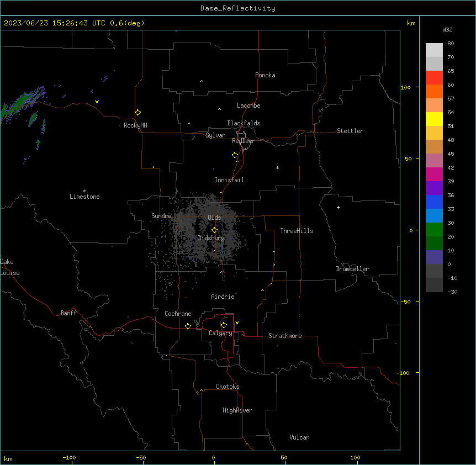476x465 pixels.
Task: Pick the light gray 70-80 dBZ legend swatch
Action: click(434, 50)
